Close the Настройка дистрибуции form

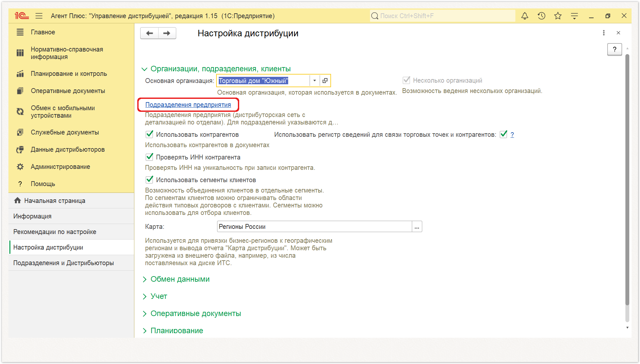tap(618, 33)
